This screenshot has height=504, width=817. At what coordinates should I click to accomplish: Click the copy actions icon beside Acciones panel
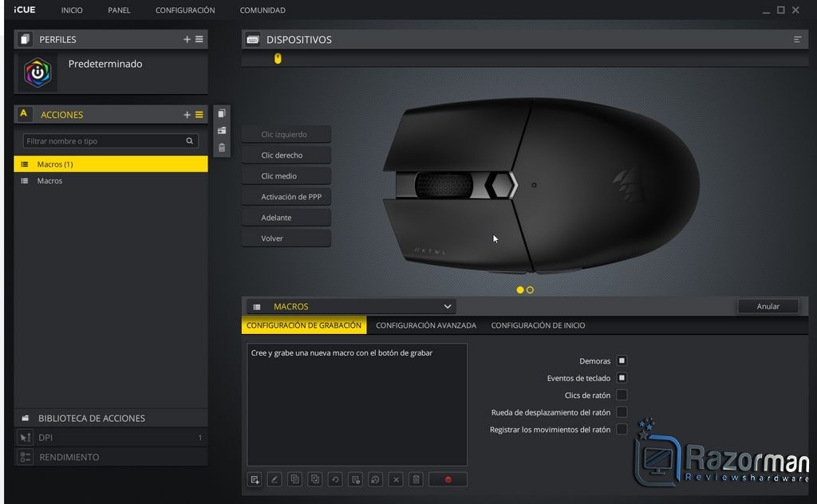click(222, 113)
